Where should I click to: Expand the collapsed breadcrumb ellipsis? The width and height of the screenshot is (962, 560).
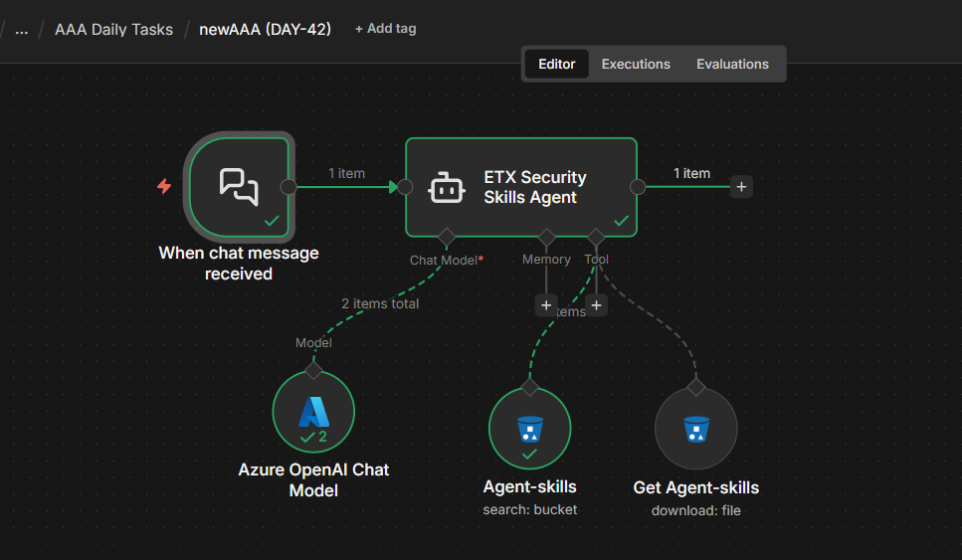22,30
